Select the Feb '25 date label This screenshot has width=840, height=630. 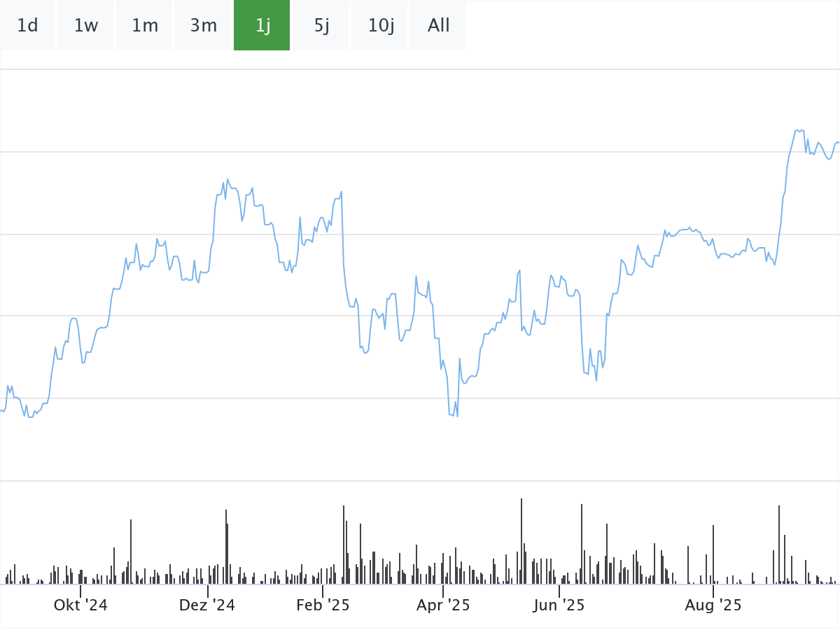pos(323,605)
